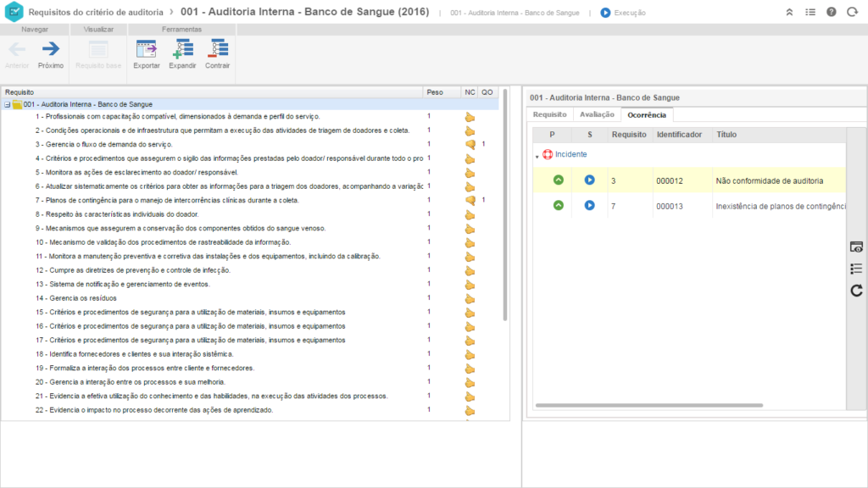
Task: Collapse the top bar with double-chevron icon
Action: click(790, 13)
